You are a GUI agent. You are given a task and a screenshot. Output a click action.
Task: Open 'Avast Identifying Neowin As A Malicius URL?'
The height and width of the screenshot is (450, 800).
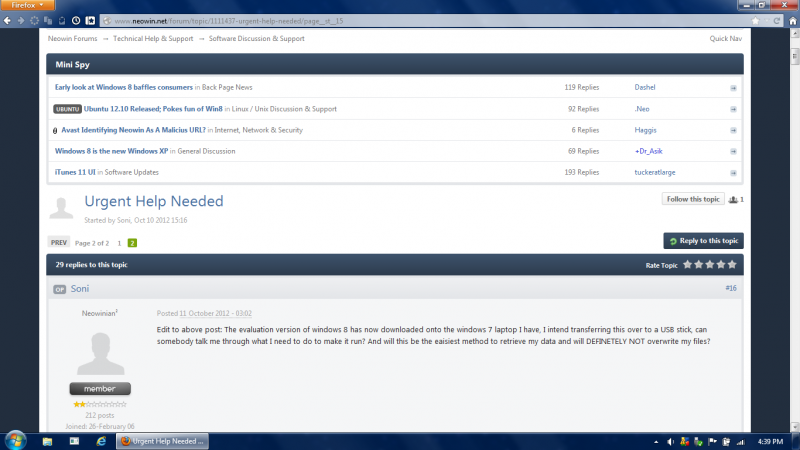click(x=134, y=130)
